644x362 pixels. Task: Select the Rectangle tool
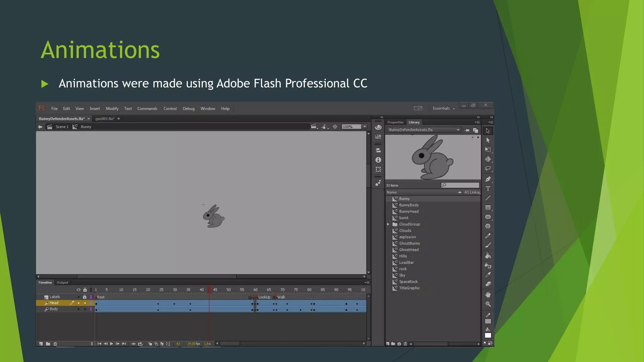click(488, 207)
